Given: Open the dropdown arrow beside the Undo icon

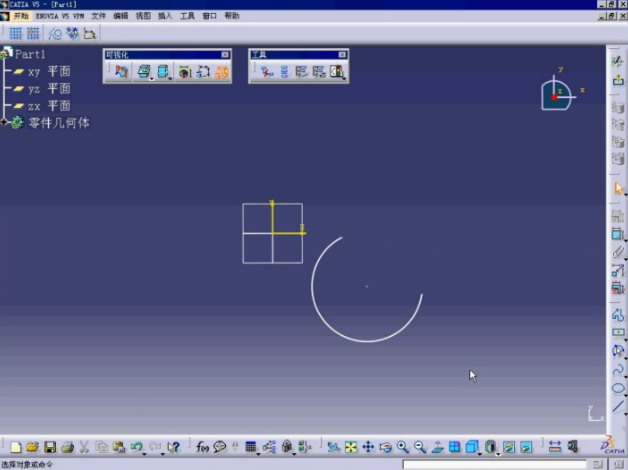Looking at the screenshot, I should pos(145,454).
